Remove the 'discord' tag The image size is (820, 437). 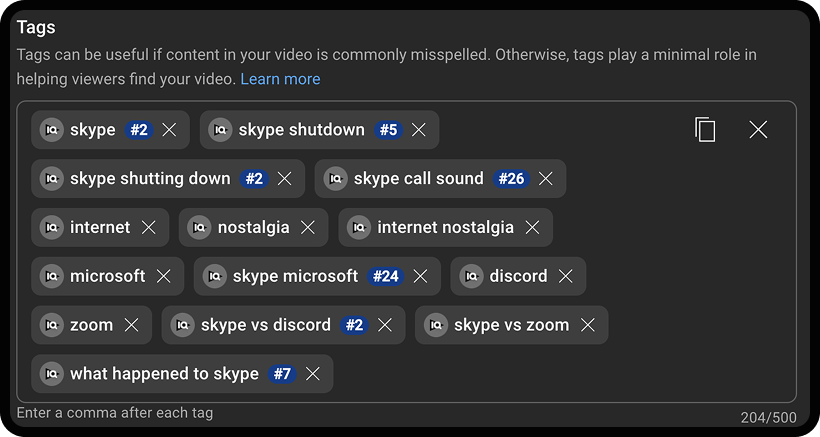pos(565,276)
